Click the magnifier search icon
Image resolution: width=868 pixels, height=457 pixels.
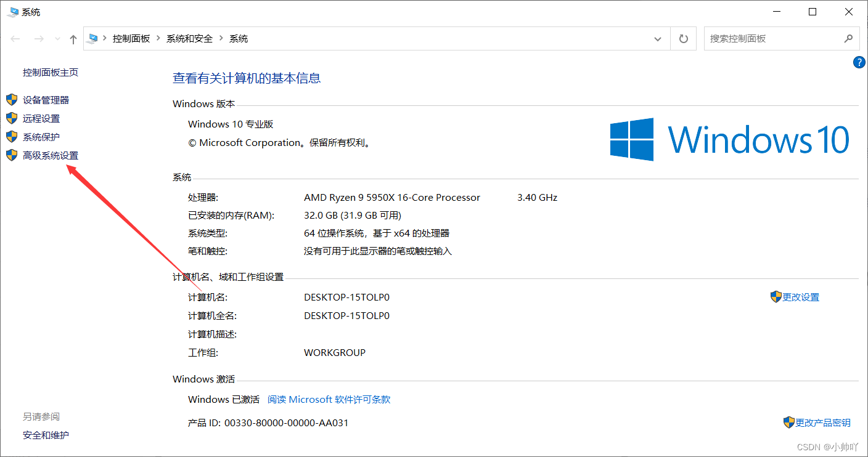click(x=848, y=38)
